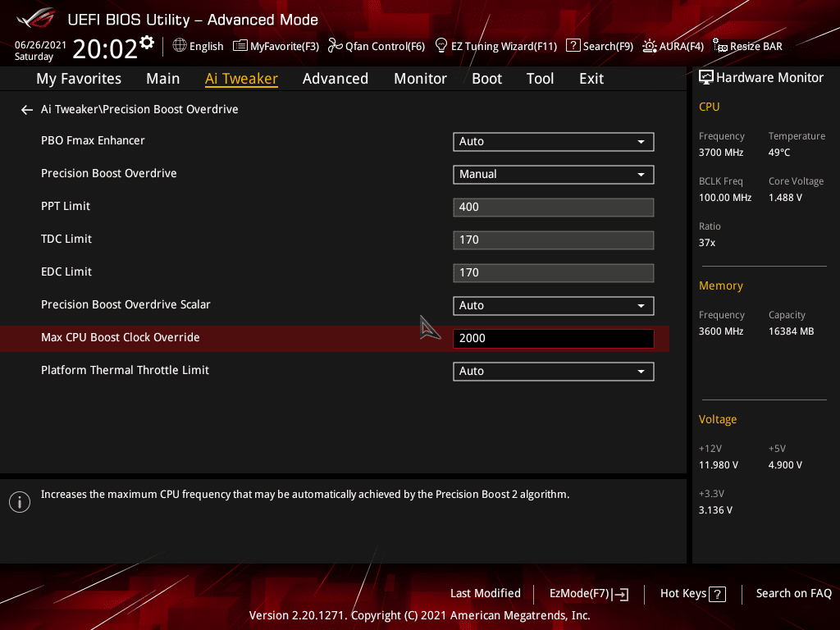Expand Precision Boost Overdrive Scalar dropdown

[x=554, y=305]
